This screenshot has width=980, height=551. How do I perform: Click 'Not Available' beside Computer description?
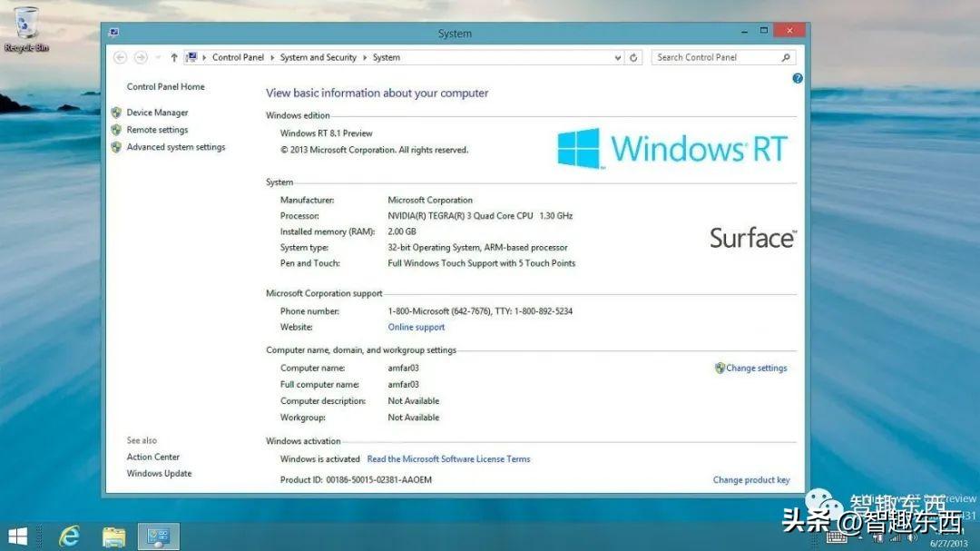(413, 401)
